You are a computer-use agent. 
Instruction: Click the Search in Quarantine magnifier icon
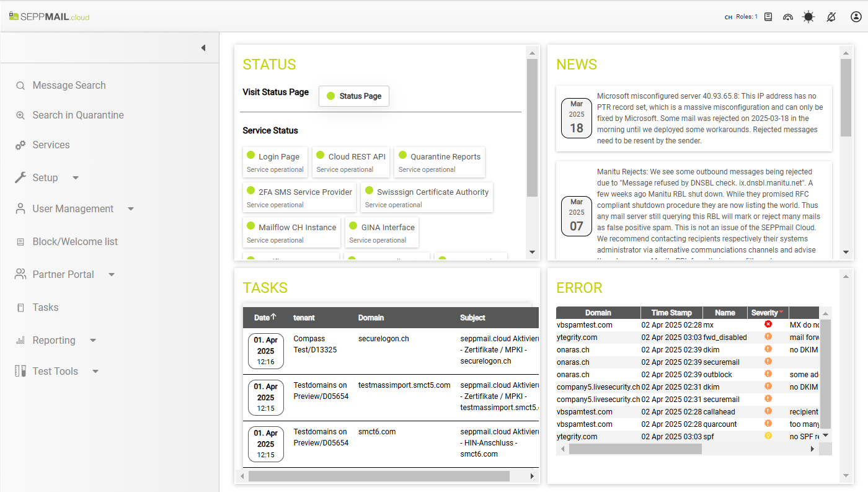click(x=20, y=115)
